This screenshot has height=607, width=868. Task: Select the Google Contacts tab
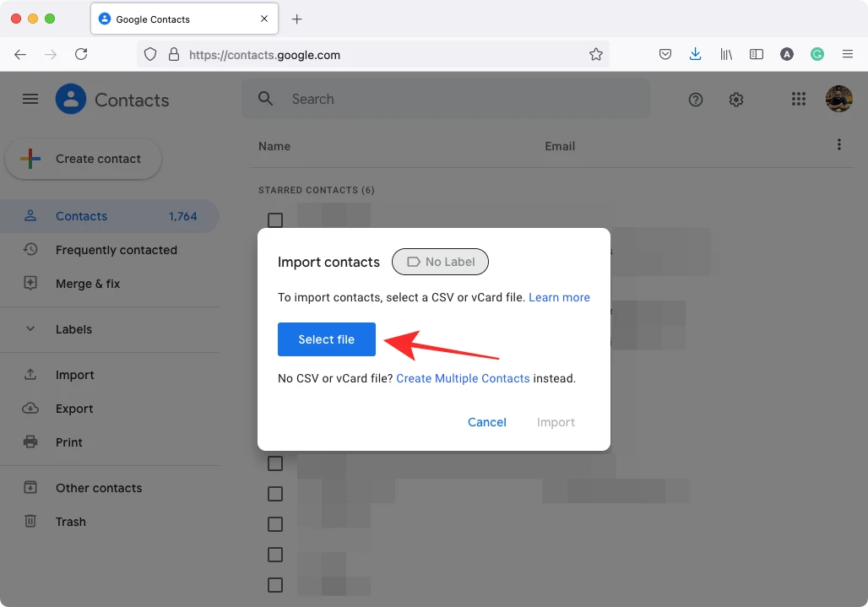pyautogui.click(x=184, y=19)
